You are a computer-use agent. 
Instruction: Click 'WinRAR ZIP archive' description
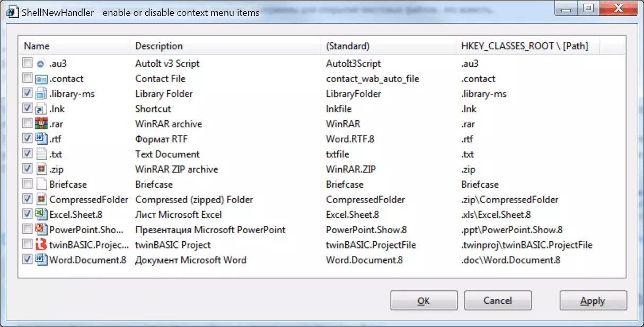177,170
